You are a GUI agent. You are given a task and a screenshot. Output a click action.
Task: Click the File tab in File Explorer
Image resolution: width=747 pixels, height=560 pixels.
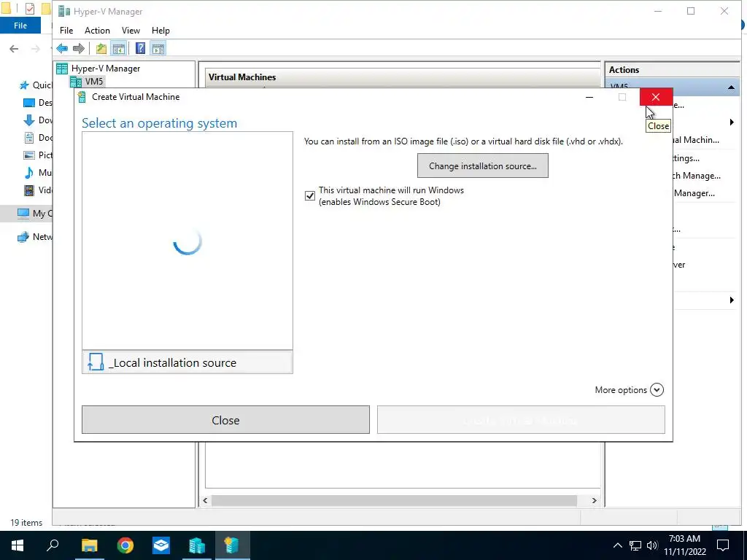click(20, 26)
